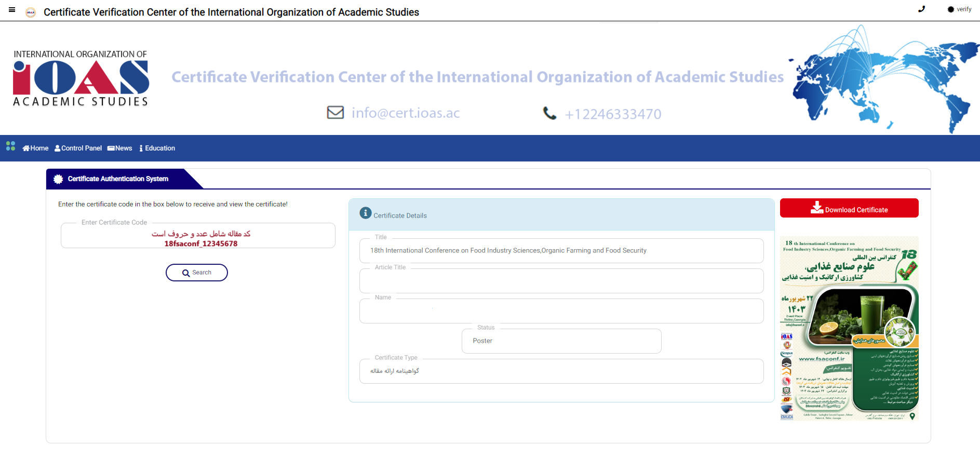This screenshot has height=460, width=980.
Task: Click the Download Certificate button
Action: click(x=849, y=208)
